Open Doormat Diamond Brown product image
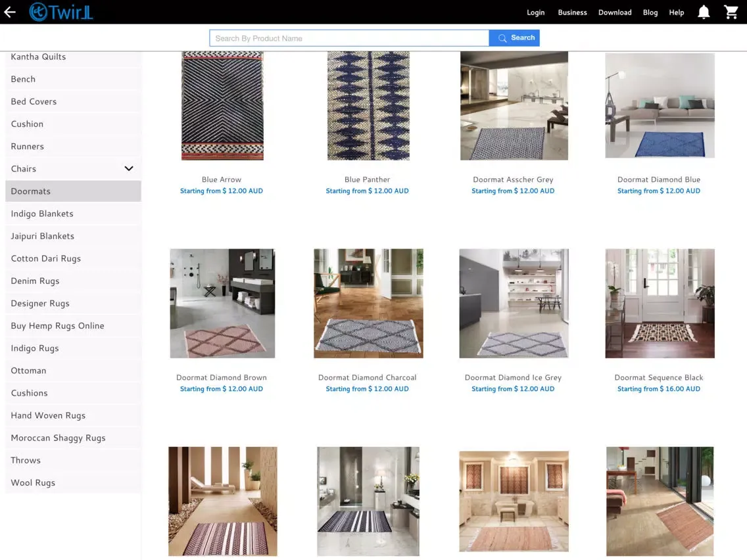The height and width of the screenshot is (560, 747). tap(222, 304)
